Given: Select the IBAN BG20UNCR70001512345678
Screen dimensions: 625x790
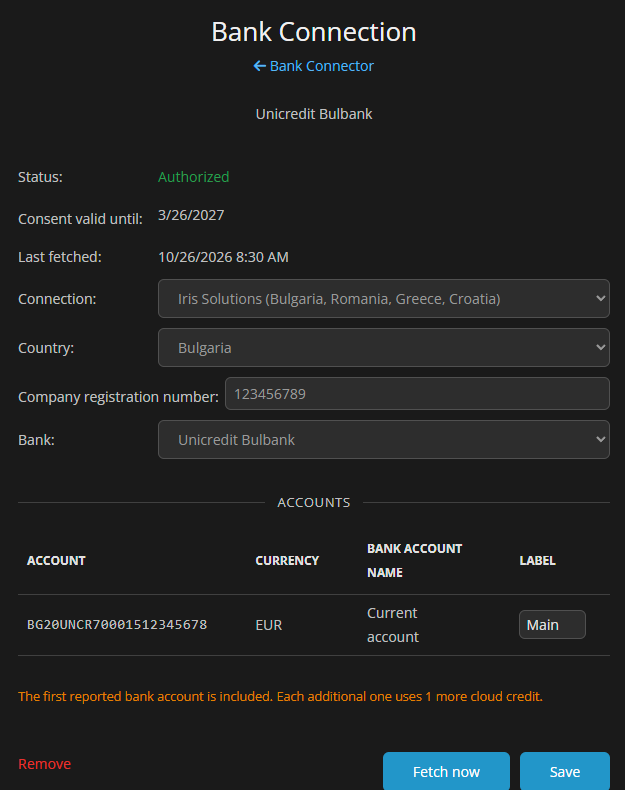Looking at the screenshot, I should click(x=117, y=625).
